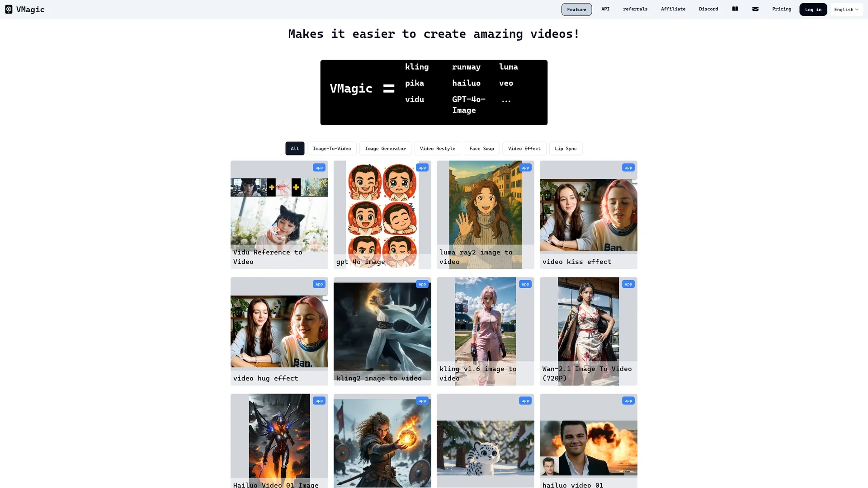
Task: Click app badge on video kiss effect card
Action: coord(628,168)
